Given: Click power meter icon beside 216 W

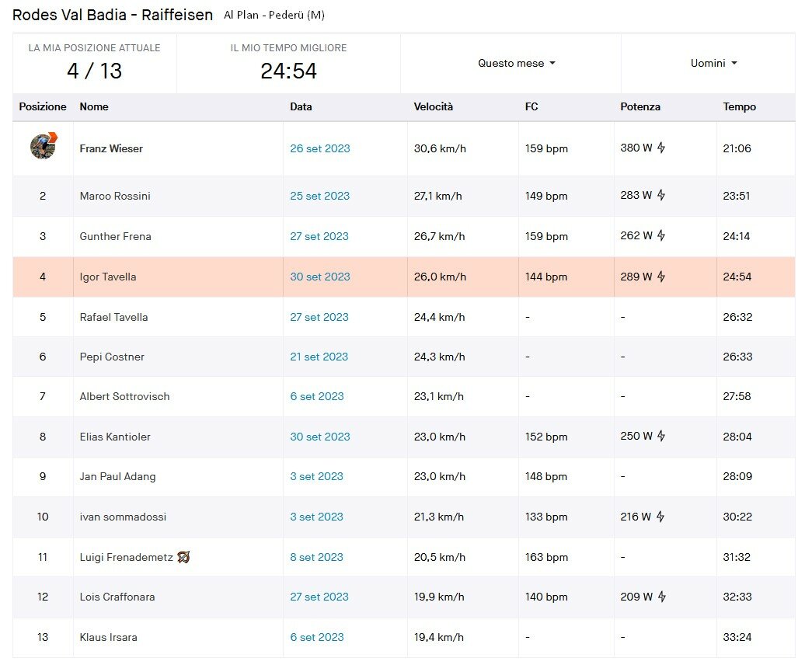Looking at the screenshot, I should click(x=661, y=517).
